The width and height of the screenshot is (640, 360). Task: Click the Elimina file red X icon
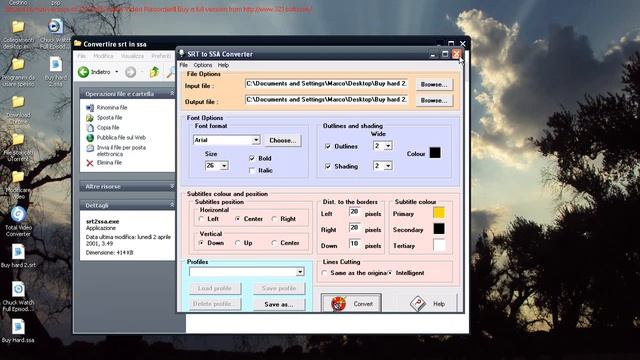[90, 163]
